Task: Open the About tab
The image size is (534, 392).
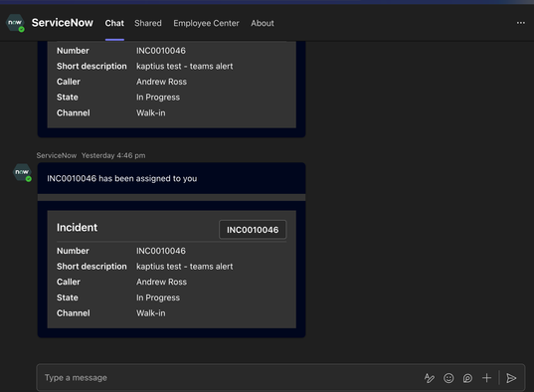Action: point(263,23)
